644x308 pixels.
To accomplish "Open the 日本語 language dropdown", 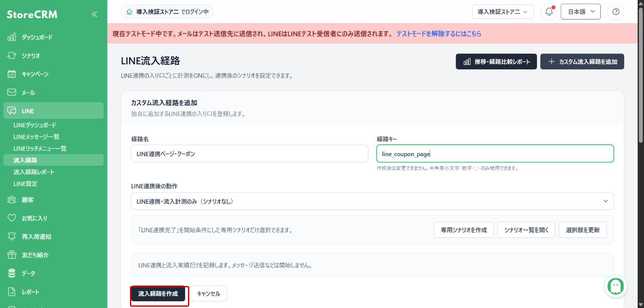I will tap(580, 12).
